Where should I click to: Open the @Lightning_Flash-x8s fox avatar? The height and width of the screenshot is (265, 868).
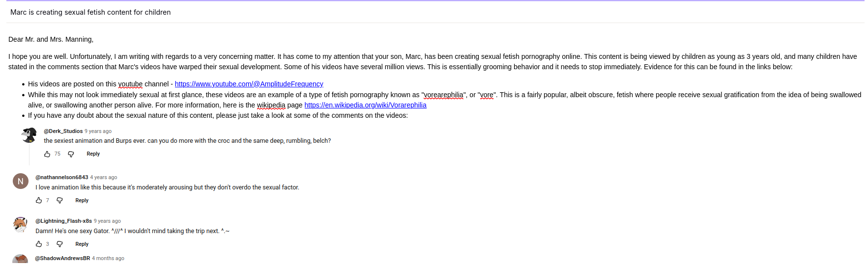[21, 225]
